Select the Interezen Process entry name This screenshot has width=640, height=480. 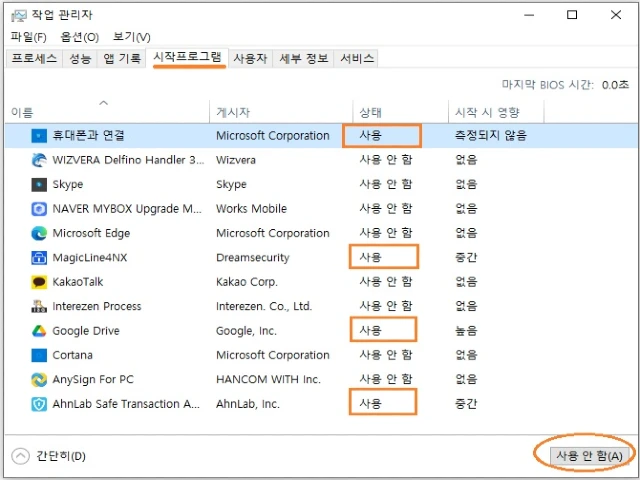(97, 307)
